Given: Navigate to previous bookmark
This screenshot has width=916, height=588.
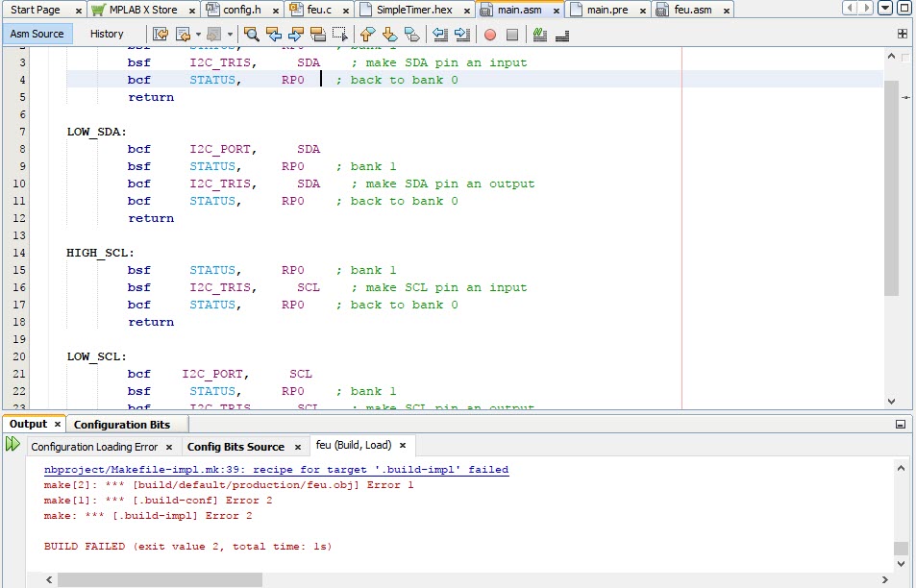Looking at the screenshot, I should coord(368,32).
